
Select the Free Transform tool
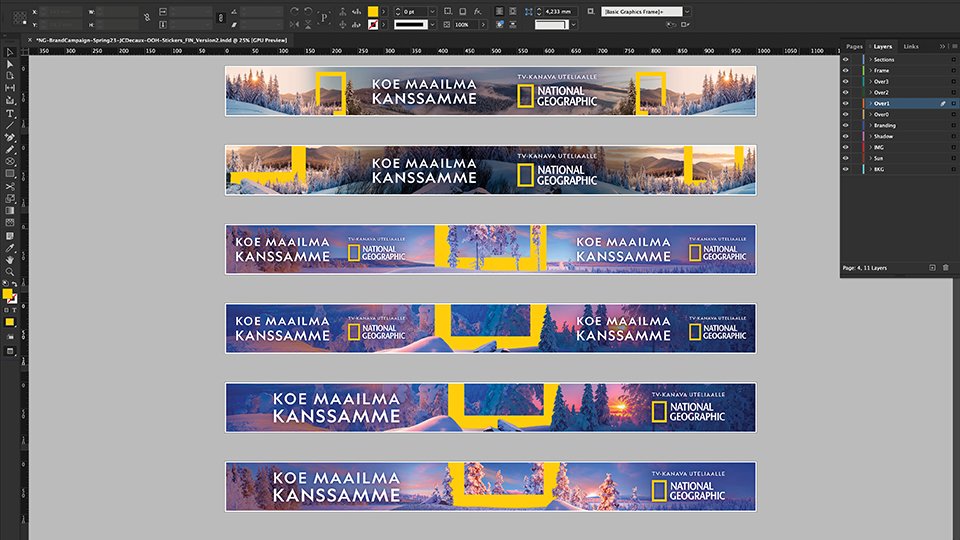(x=10, y=198)
